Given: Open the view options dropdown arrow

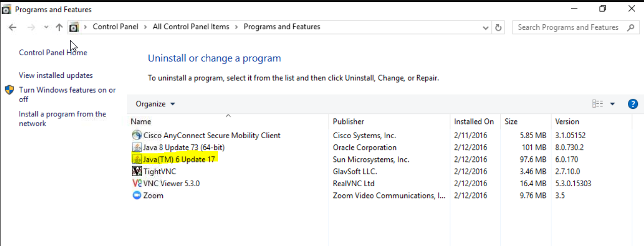Looking at the screenshot, I should pyautogui.click(x=612, y=104).
